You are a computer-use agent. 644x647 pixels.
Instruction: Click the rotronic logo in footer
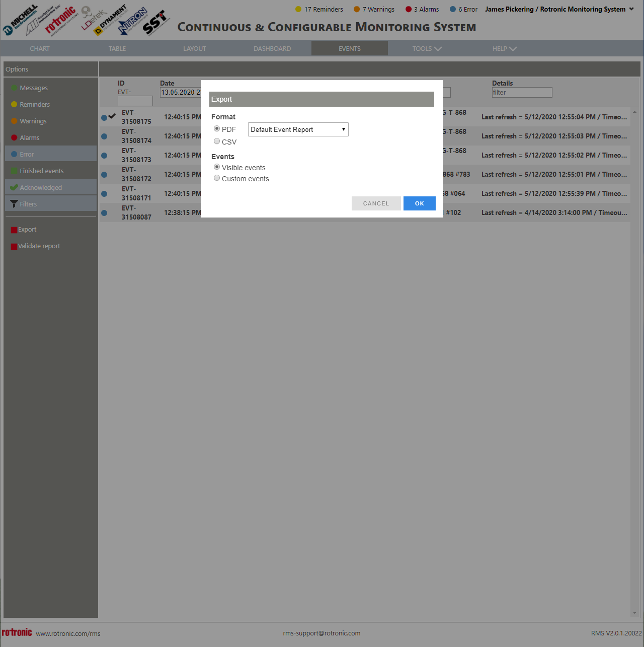(x=17, y=632)
